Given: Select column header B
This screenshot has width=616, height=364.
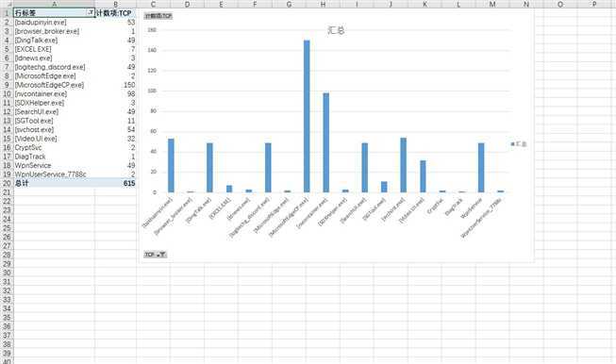Looking at the screenshot, I should point(115,4).
